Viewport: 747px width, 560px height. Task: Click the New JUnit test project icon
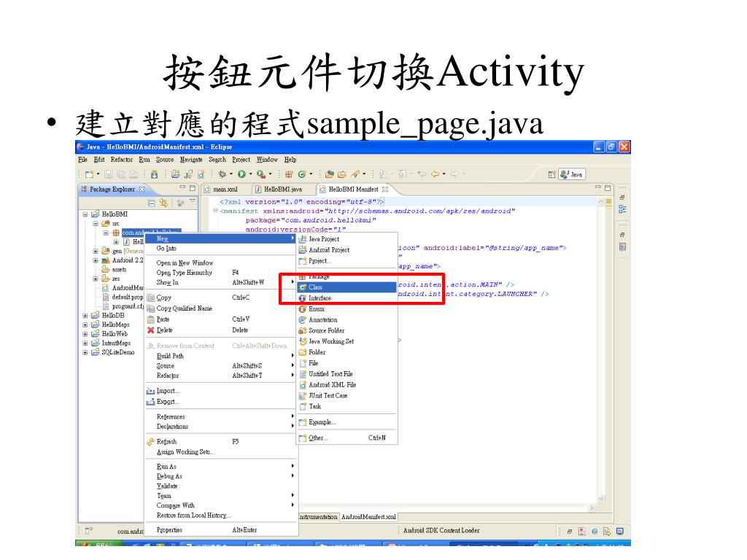[x=189, y=174]
